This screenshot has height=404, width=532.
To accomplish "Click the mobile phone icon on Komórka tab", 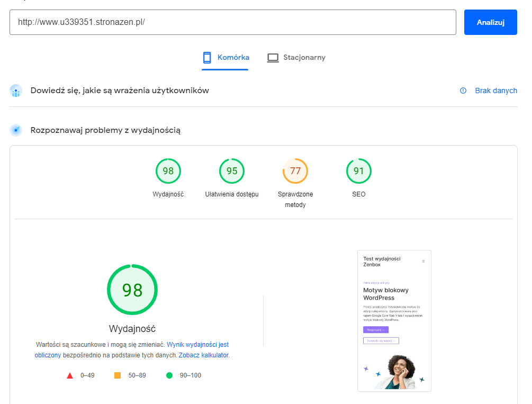I will click(x=206, y=58).
